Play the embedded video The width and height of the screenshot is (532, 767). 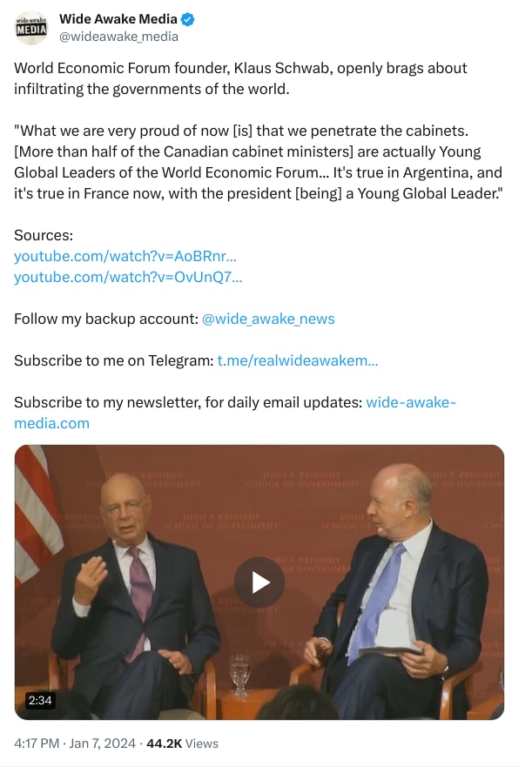tap(259, 582)
